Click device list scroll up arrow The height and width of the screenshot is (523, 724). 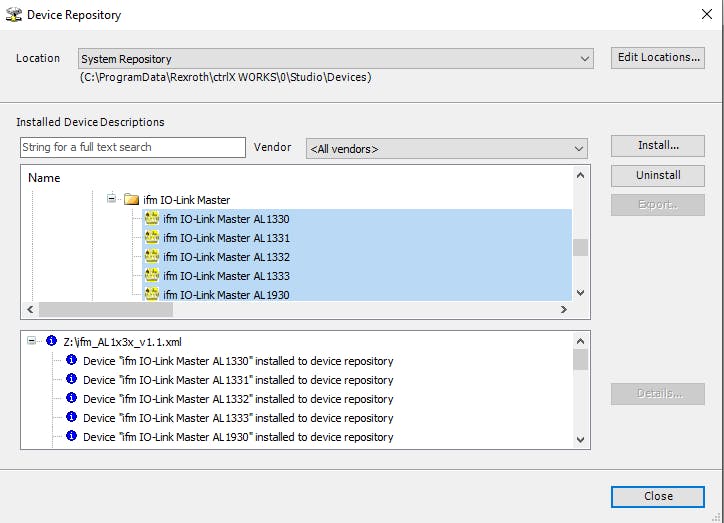pos(580,175)
